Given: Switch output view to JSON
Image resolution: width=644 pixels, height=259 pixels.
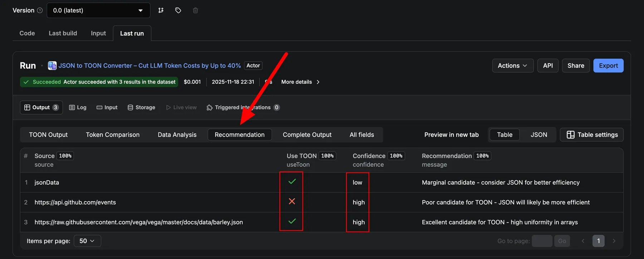Looking at the screenshot, I should pyautogui.click(x=538, y=135).
